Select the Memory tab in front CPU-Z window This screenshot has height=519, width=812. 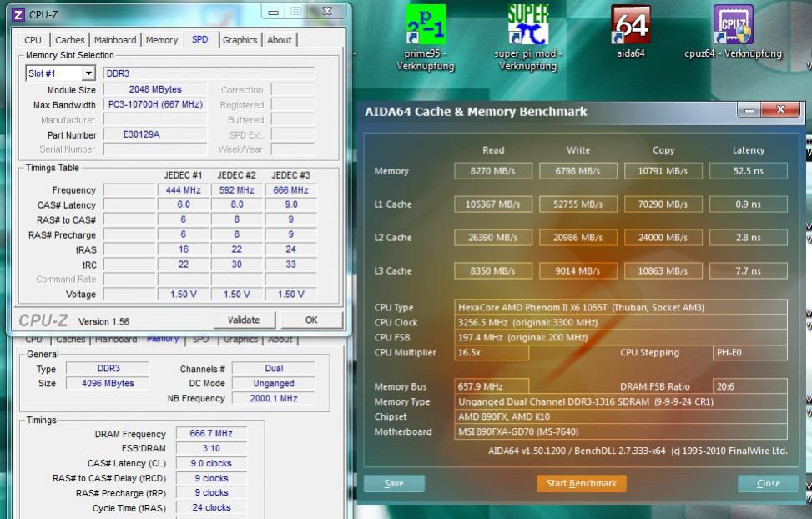[162, 40]
